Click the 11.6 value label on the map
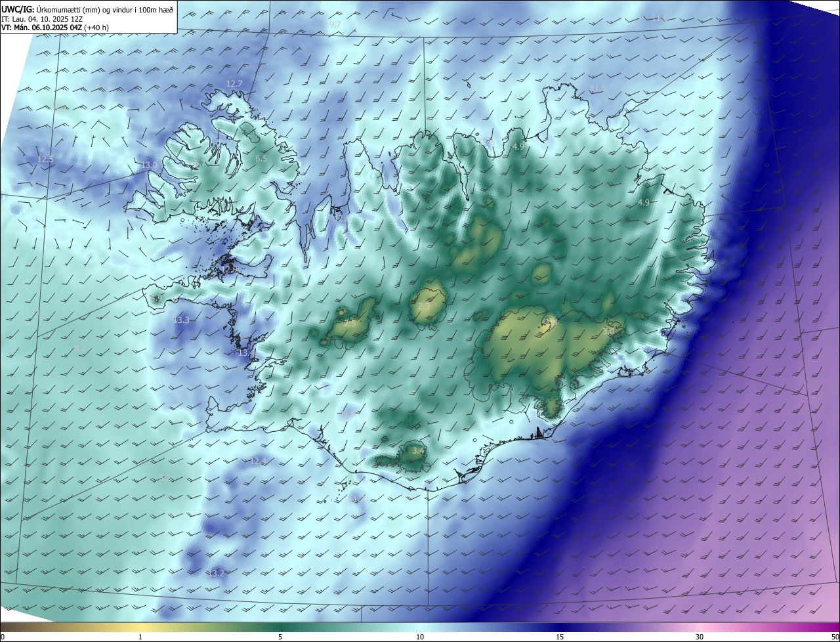840x642 pixels. click(660, 18)
